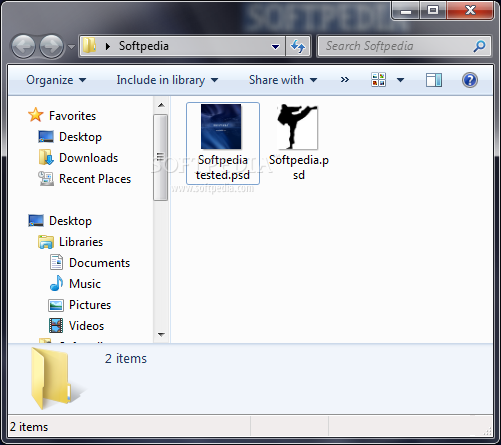The height and width of the screenshot is (445, 501).
Task: Open the Music library
Action: click(85, 284)
